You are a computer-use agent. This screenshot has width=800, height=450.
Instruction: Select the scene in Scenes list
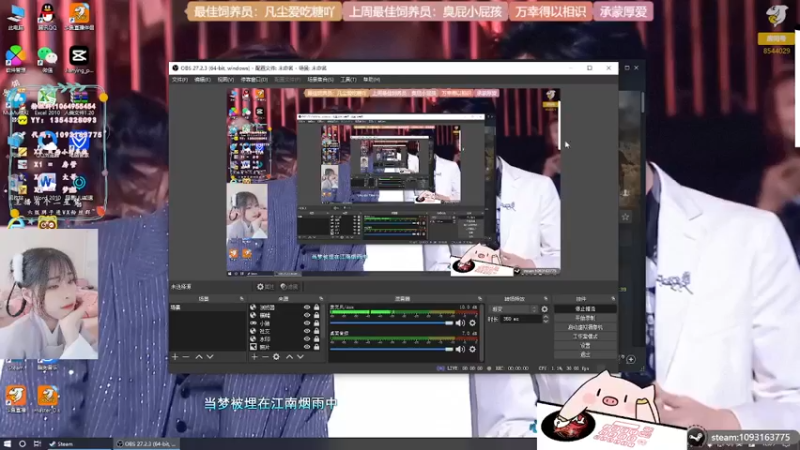pos(208,308)
